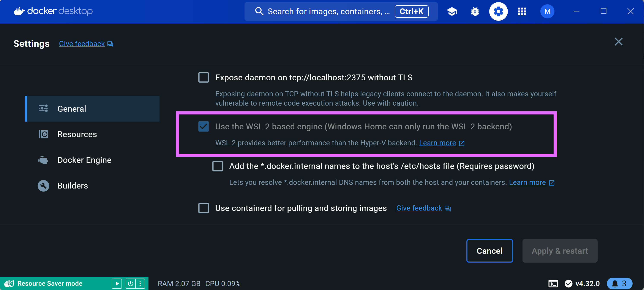The height and width of the screenshot is (290, 644).
Task: Open the Troubleshoot bug icon
Action: (x=475, y=11)
